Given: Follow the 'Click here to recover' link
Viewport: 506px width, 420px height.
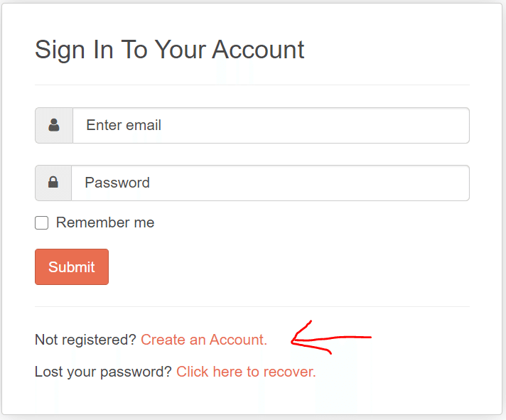Looking at the screenshot, I should click(x=246, y=371).
